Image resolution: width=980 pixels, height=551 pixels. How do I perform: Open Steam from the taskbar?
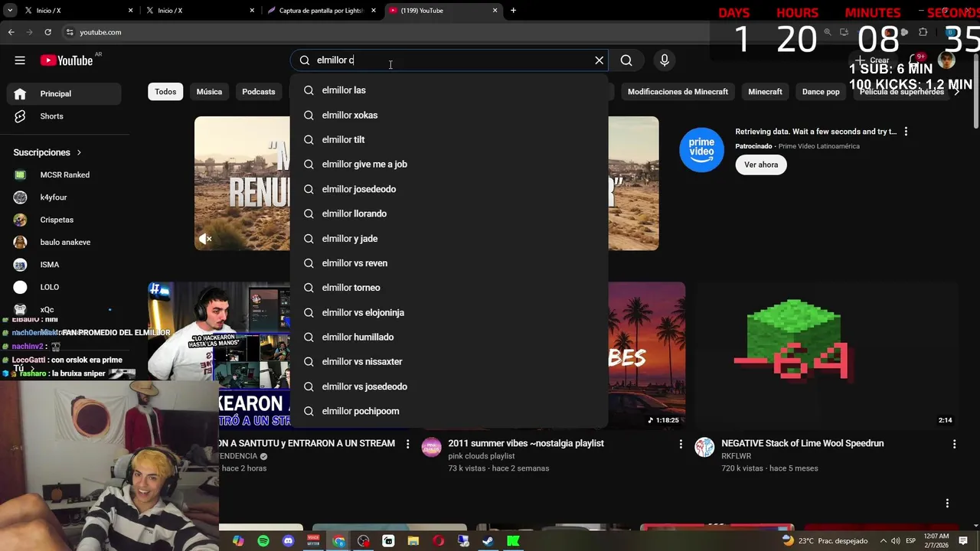click(488, 541)
